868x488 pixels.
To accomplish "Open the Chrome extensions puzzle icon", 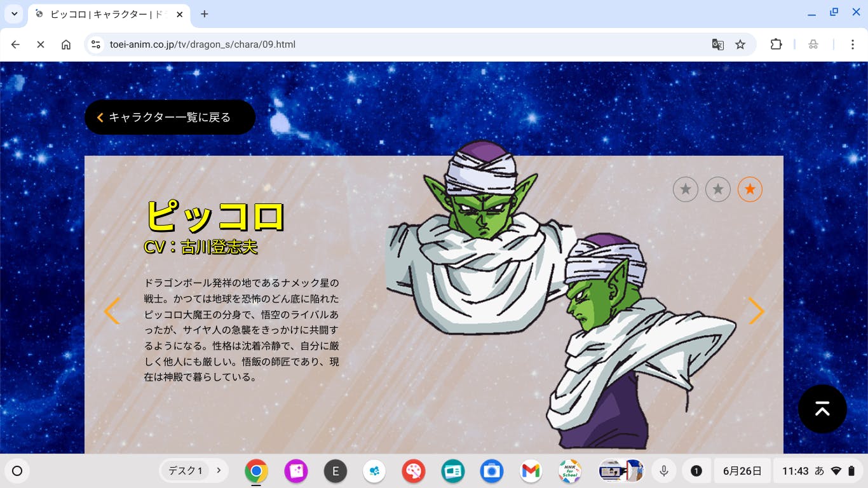I will click(776, 44).
